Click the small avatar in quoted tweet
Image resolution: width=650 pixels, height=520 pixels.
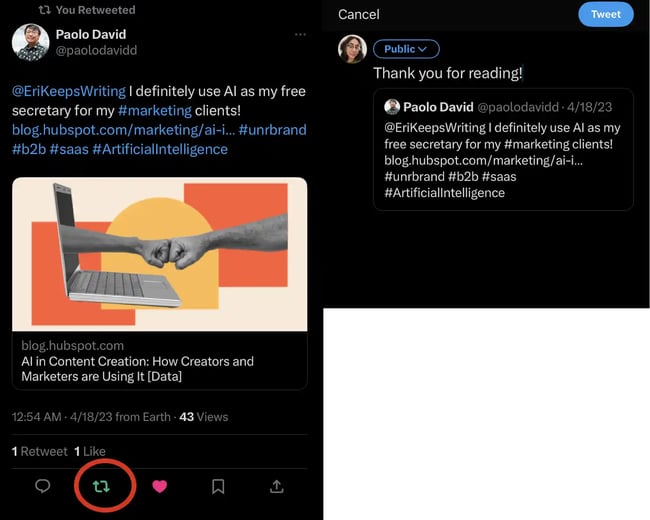click(392, 106)
